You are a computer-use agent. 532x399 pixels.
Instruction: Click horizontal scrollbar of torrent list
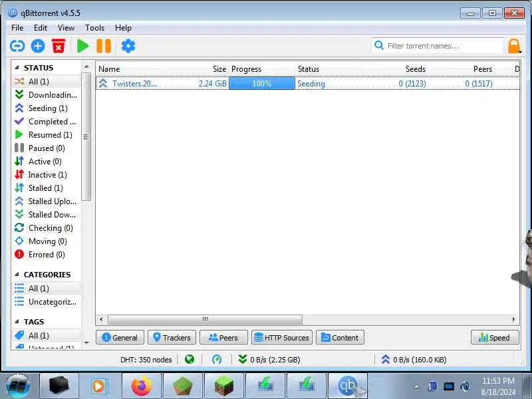[205, 319]
